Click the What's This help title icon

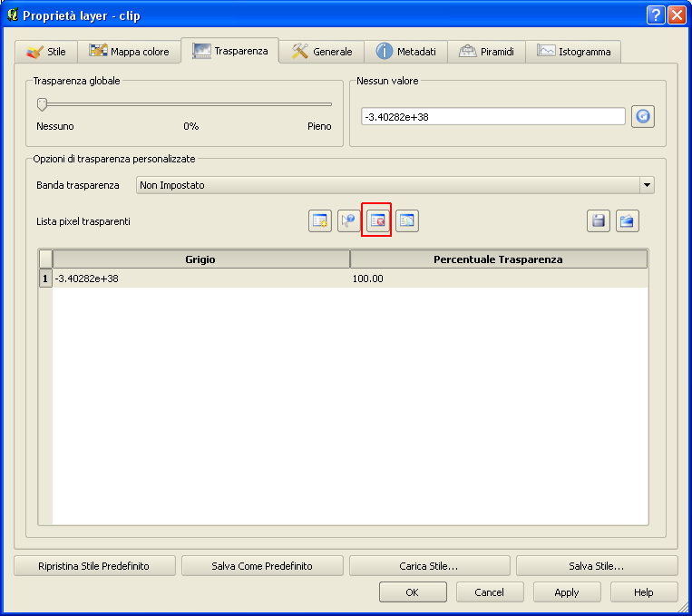[x=656, y=15]
